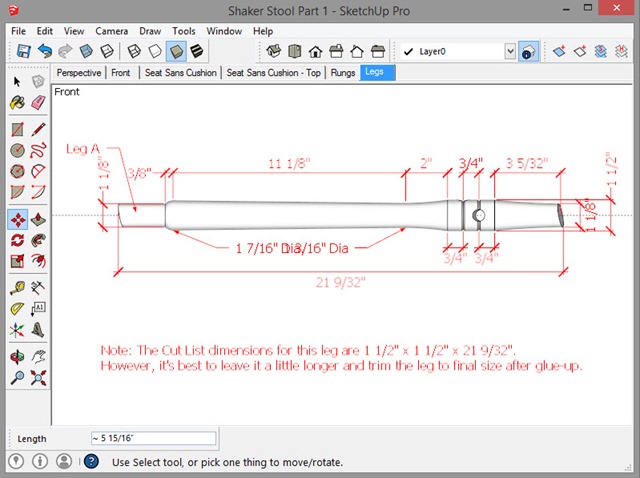The height and width of the screenshot is (478, 640).
Task: Toggle the Layer Manager button
Action: coord(529,51)
